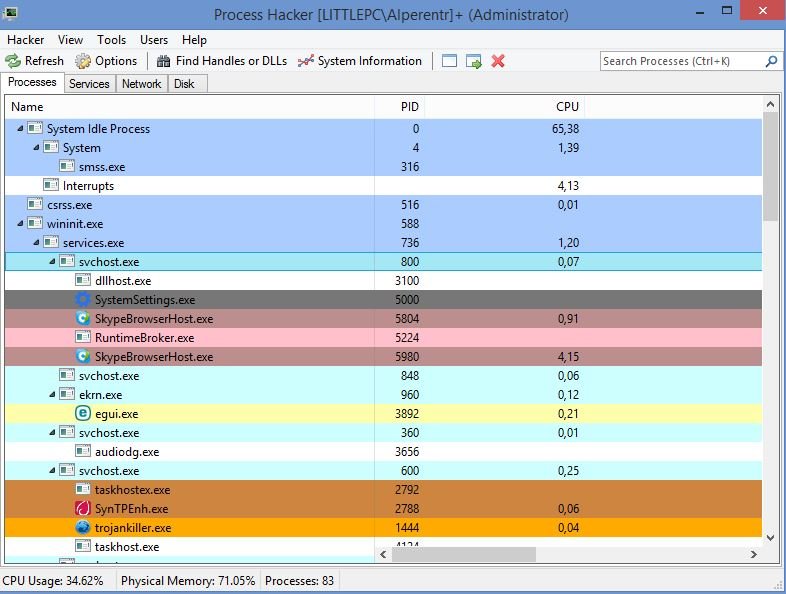Collapse svchost.exe PID 800 node

(52, 262)
